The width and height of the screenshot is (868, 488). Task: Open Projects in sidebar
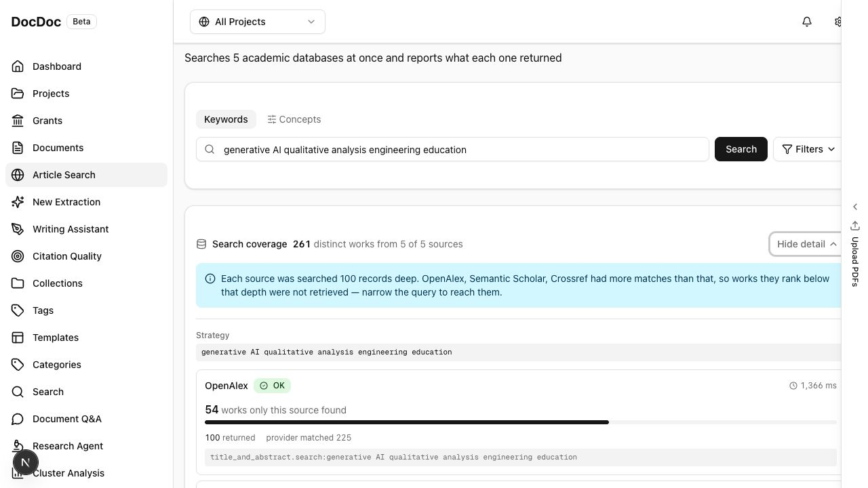pos(86,94)
